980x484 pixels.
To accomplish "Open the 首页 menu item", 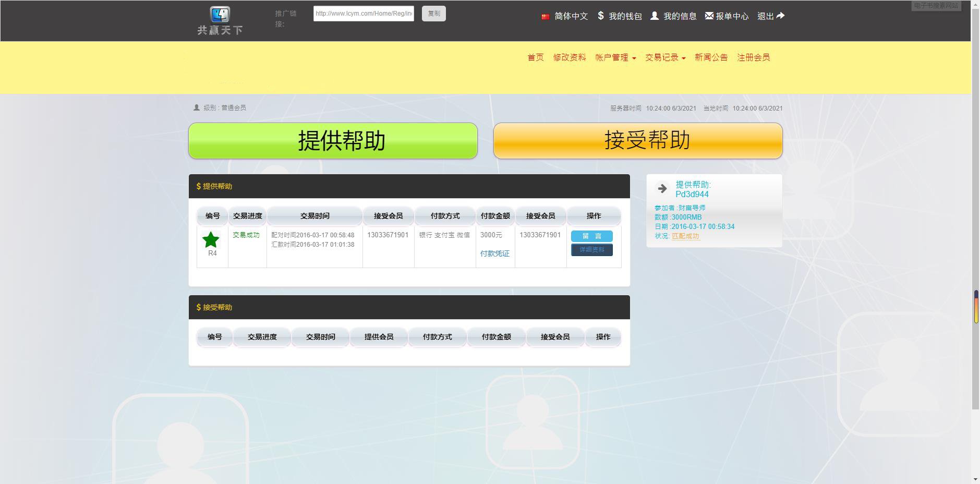I will (x=535, y=57).
